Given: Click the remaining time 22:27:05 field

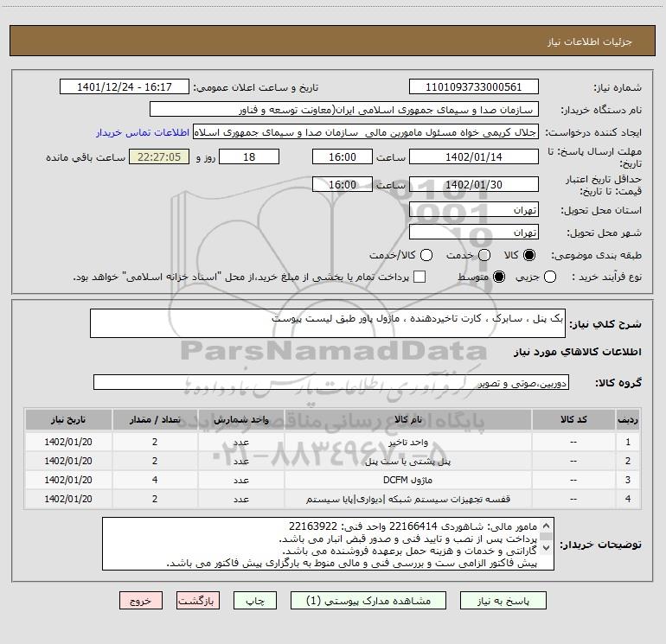Looking at the screenshot, I should (x=159, y=156).
